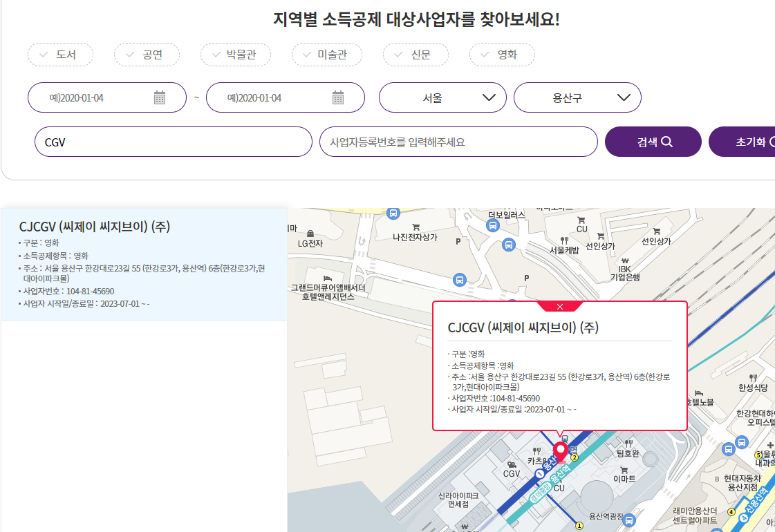Click the CGV keyword search field
The width and height of the screenshot is (775, 532).
(173, 142)
